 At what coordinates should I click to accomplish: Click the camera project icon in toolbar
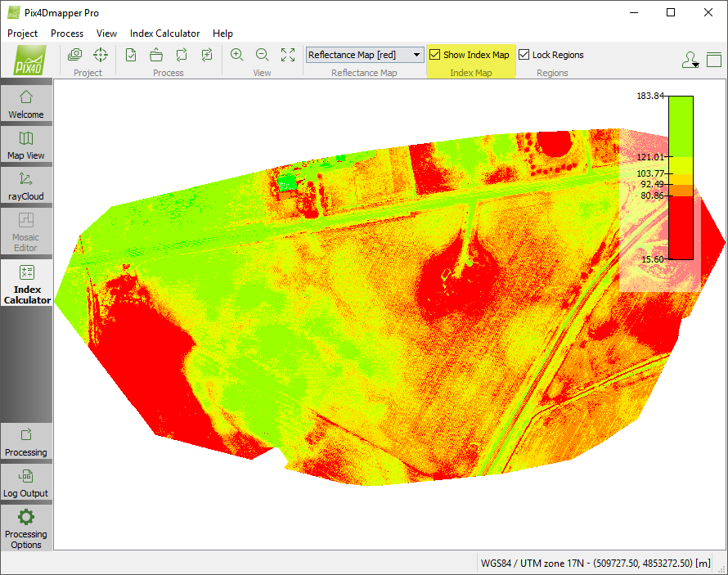[x=75, y=55]
